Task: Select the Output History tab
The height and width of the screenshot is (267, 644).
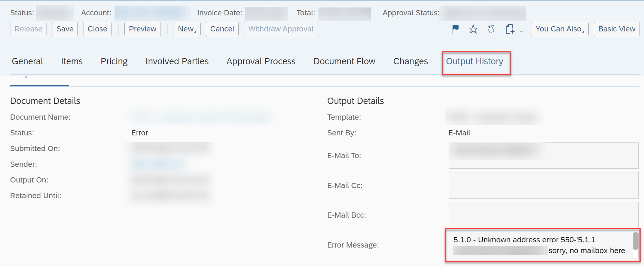Action: (474, 61)
